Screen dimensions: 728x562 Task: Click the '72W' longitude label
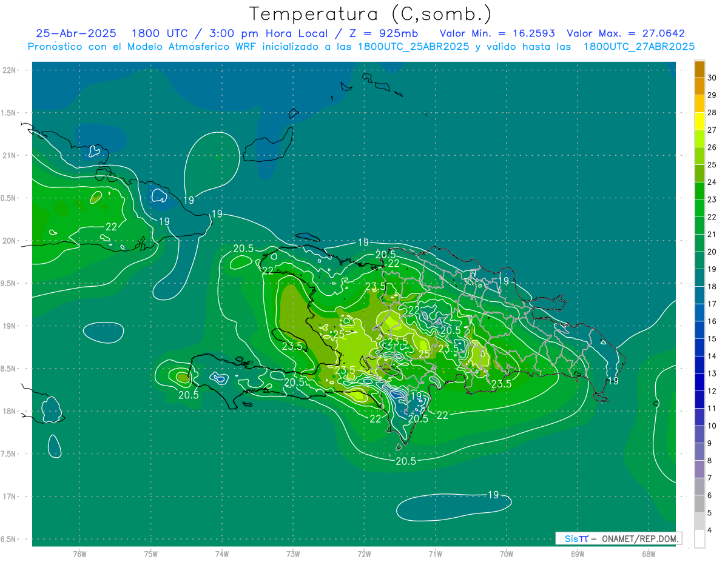pos(364,554)
